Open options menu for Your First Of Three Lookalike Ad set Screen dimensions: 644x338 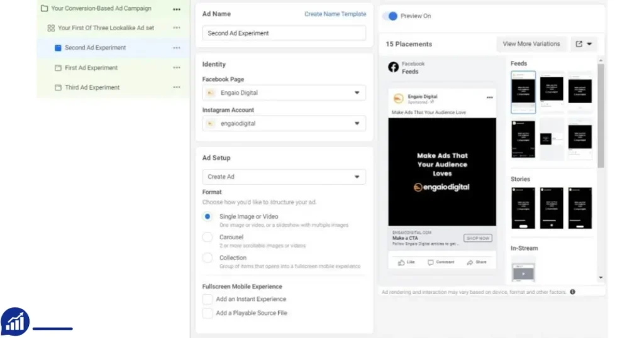(x=177, y=28)
